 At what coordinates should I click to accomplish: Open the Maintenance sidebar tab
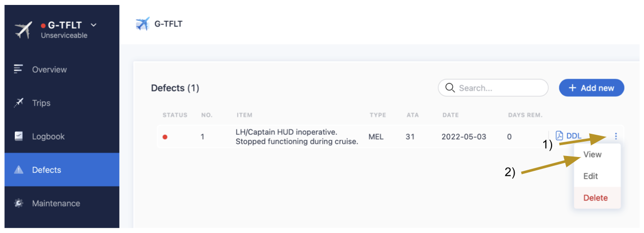click(56, 203)
